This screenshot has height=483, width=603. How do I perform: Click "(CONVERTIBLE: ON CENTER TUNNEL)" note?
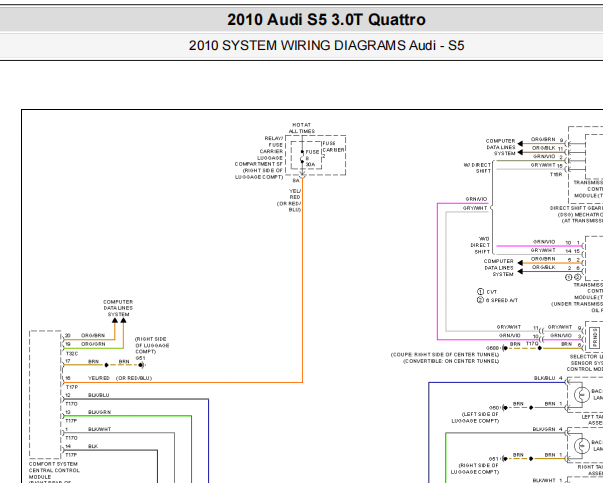[x=451, y=361]
